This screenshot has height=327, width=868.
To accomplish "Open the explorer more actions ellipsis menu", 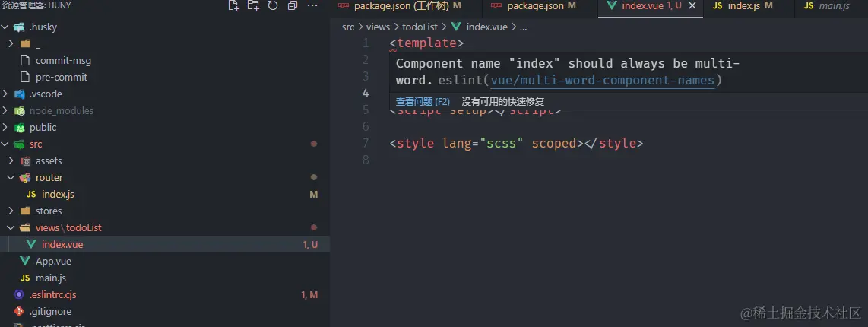I will pyautogui.click(x=312, y=6).
